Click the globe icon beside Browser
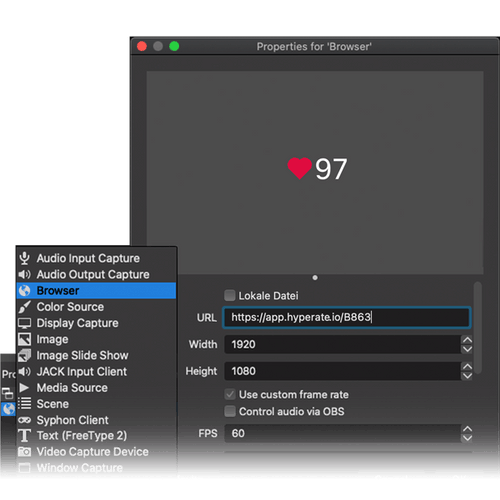 pyautogui.click(x=24, y=291)
